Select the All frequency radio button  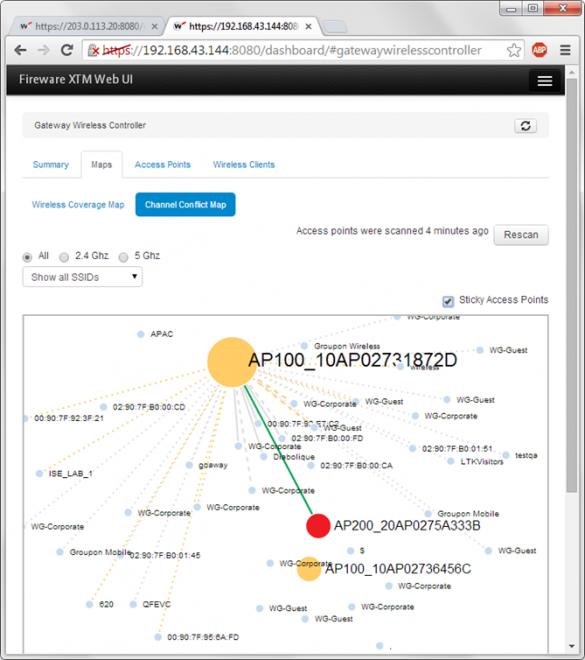point(27,257)
